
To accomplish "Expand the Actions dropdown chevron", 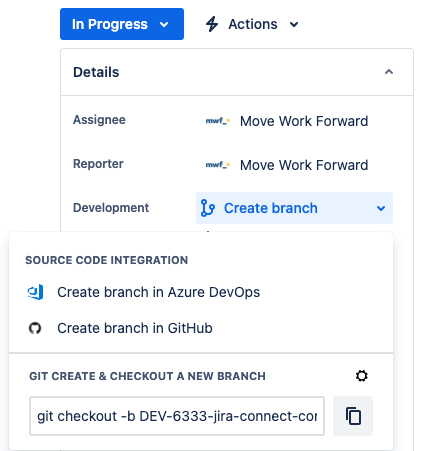I will (294, 24).
